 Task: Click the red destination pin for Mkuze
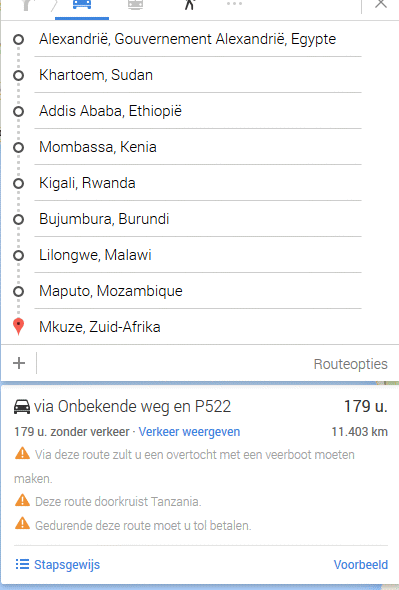(x=18, y=326)
